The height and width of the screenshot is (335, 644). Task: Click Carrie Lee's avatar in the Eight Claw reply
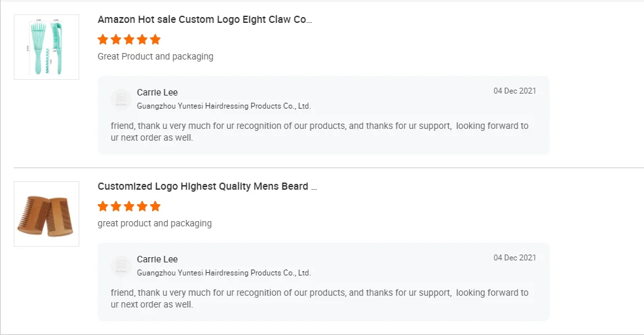click(x=121, y=99)
